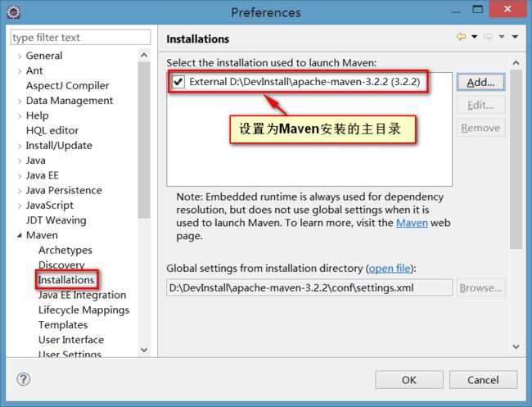This screenshot has height=407, width=532.
Task: Select AspectJ Compiler in the tree
Action: (67, 85)
